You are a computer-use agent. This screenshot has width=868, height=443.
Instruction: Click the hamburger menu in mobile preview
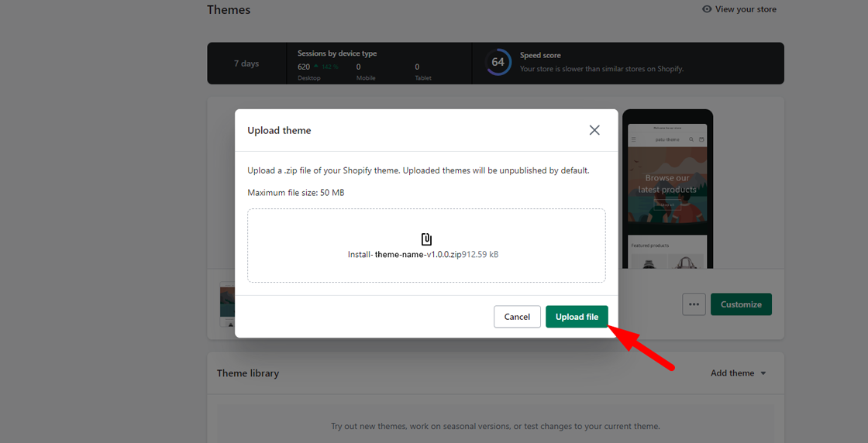coord(634,139)
